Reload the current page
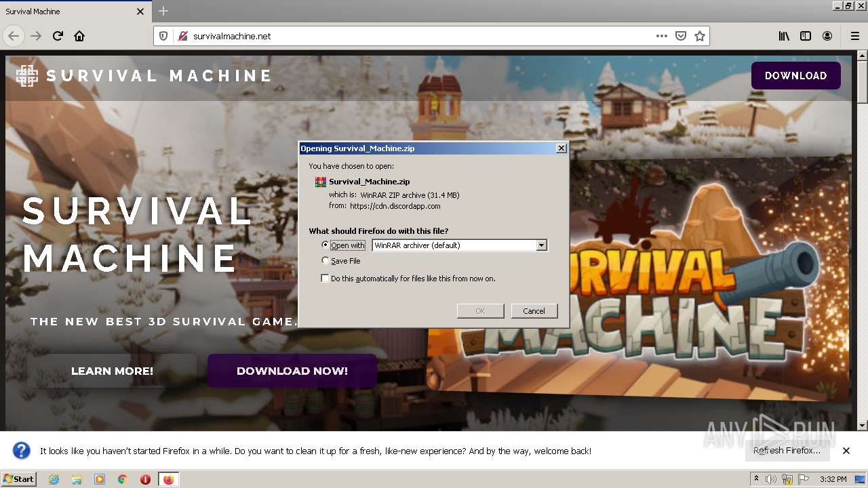 pos(58,36)
